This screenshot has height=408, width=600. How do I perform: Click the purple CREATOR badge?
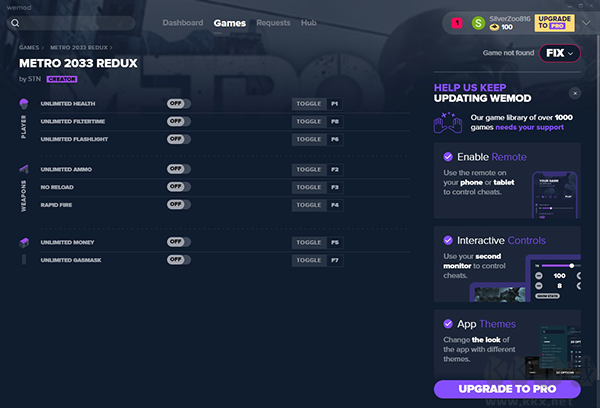[x=62, y=79]
